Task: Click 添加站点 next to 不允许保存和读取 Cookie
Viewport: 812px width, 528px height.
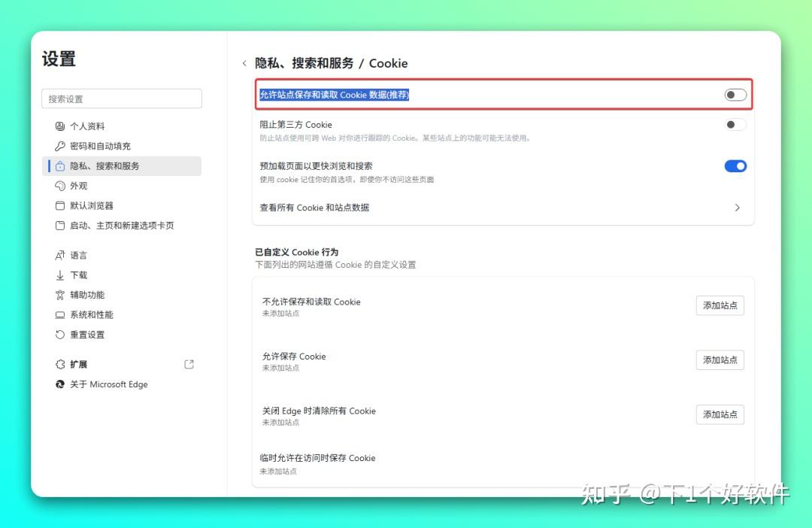Action: tap(720, 305)
